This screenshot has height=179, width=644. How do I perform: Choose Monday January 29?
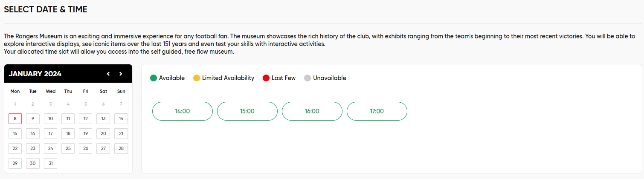click(x=15, y=163)
